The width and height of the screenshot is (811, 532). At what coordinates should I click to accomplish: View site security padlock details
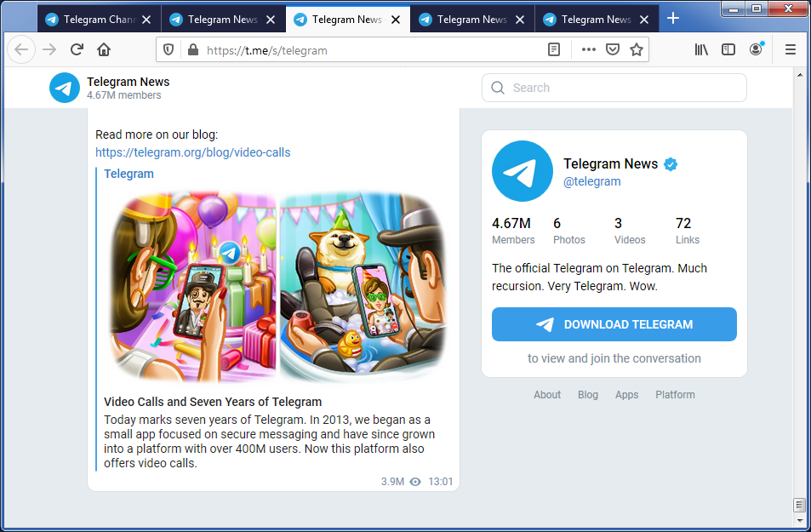pos(193,49)
